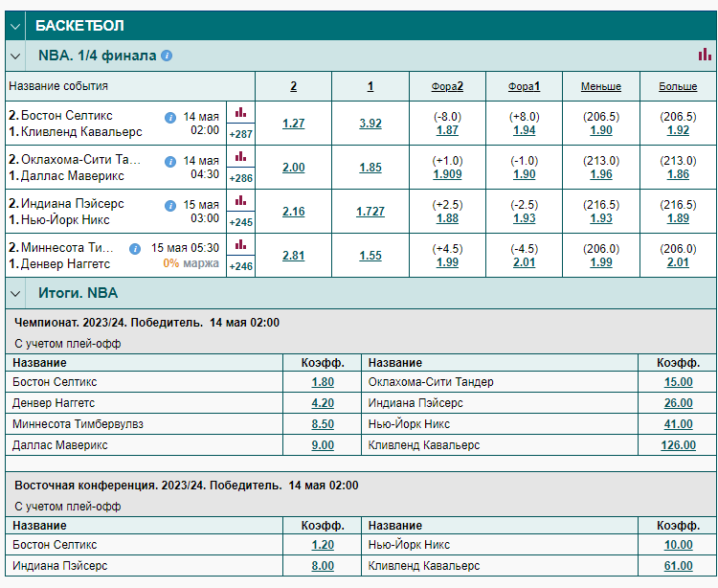718x588 pixels.
Task: Collapse the Итоги. NBA section
Action: coord(15,293)
